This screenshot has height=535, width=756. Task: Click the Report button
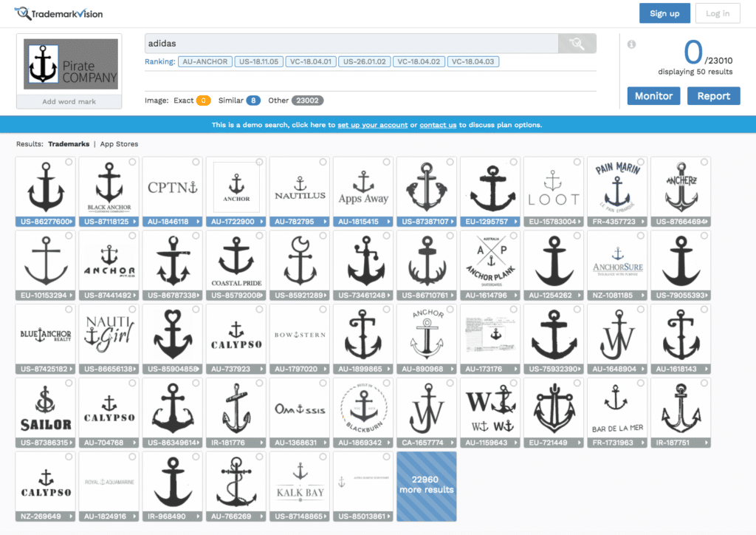tap(714, 96)
